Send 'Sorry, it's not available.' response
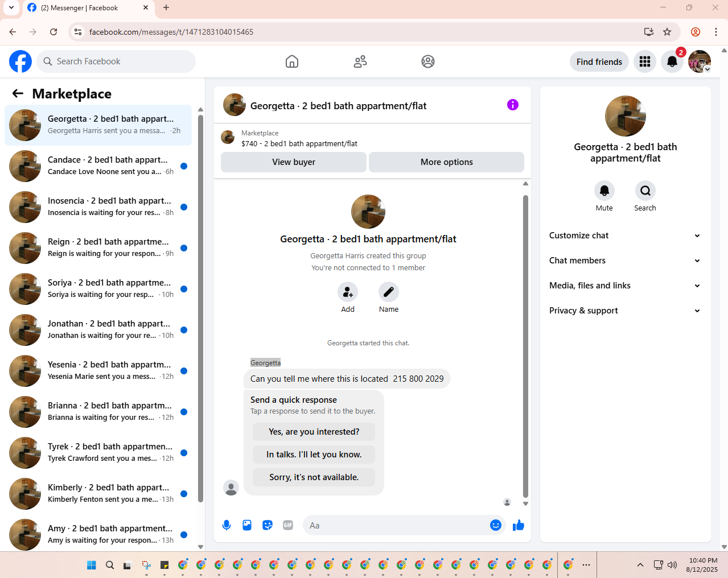Viewport: 728px width, 578px height. point(314,477)
